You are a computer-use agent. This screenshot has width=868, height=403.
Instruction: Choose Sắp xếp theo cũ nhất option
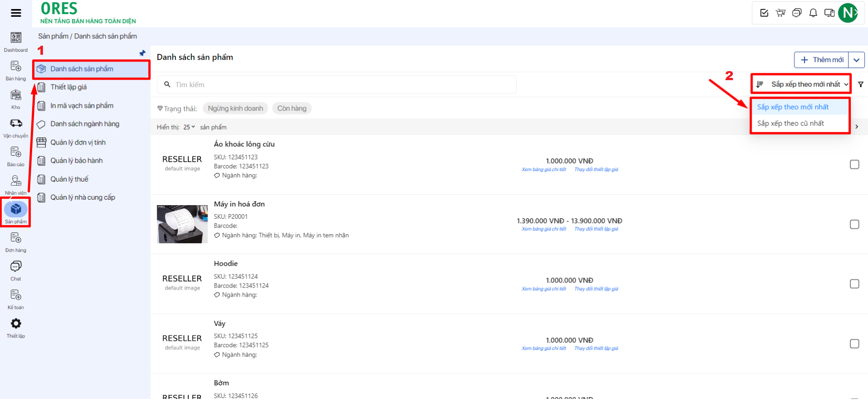coord(790,123)
